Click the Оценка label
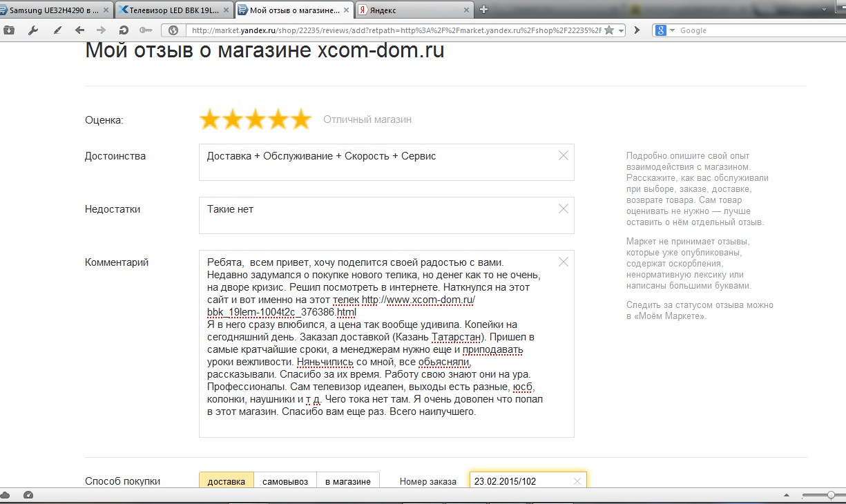This screenshot has width=846, height=504. click(x=104, y=120)
